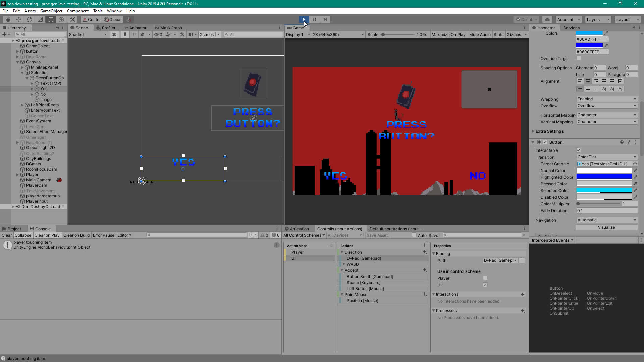The image size is (644, 362).
Task: Click the Step frame button
Action: (x=325, y=19)
